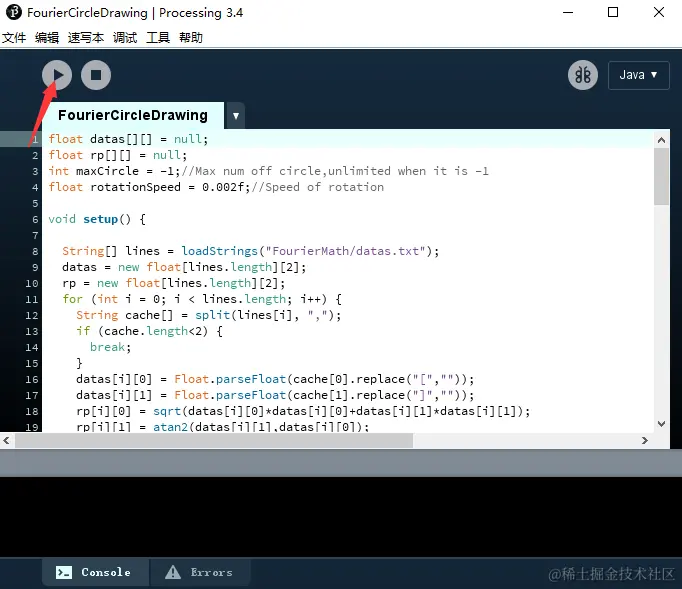Screen dimensions: 682x589
Task: Click line number 16 in gutter
Action: (x=32, y=380)
